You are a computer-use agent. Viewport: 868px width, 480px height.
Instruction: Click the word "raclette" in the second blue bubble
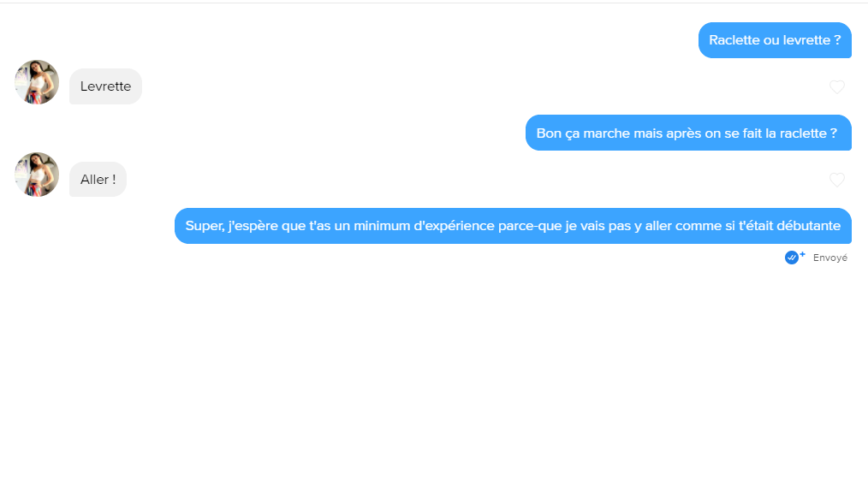point(803,133)
